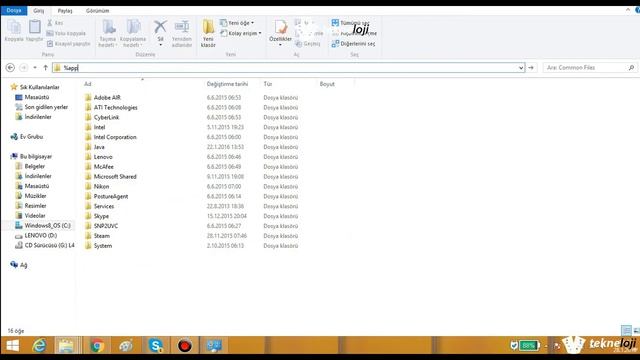Select the ATI Technologies folder
This screenshot has width=640, height=360.
click(111, 107)
